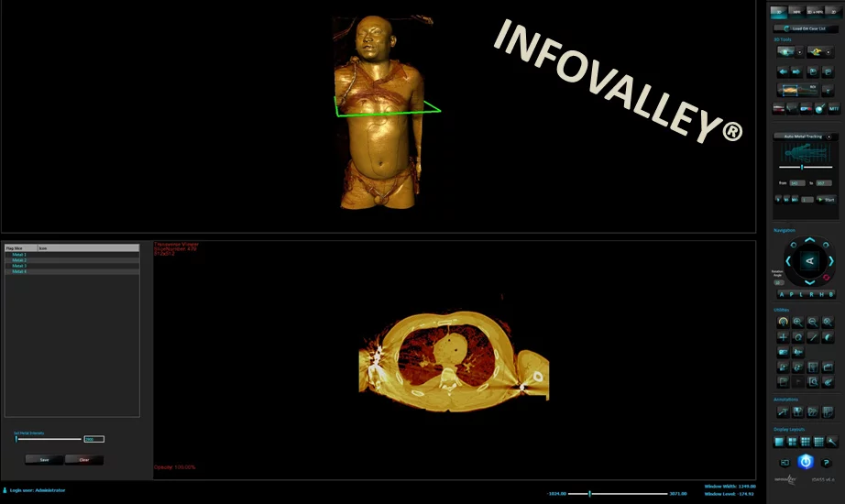Viewport: 845px width, 504px height.
Task: Switch to the 3D view tab
Action: click(x=779, y=12)
